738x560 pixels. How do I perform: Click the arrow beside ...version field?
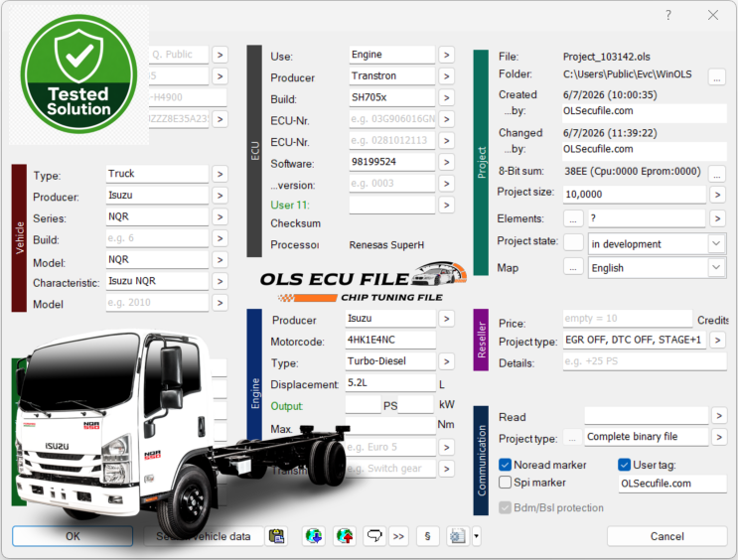[447, 184]
